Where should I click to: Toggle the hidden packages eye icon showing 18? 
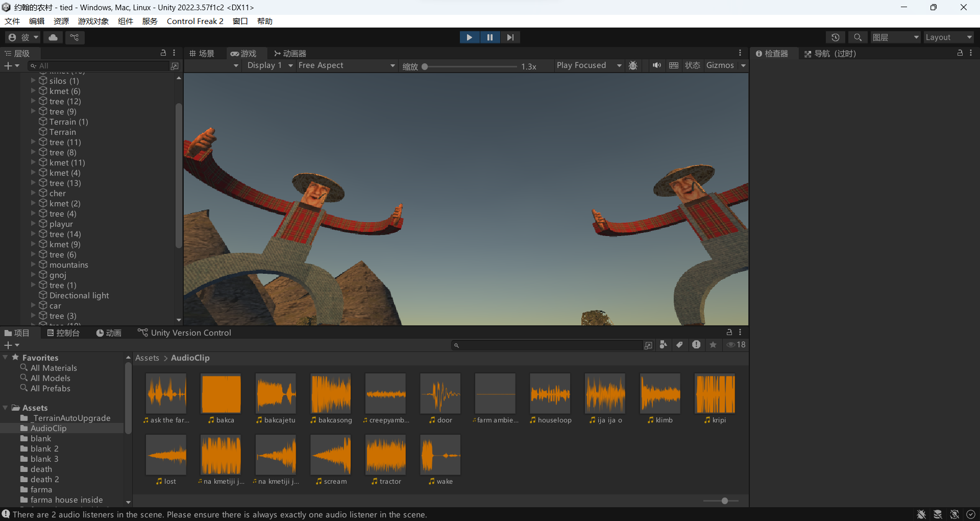(736, 345)
